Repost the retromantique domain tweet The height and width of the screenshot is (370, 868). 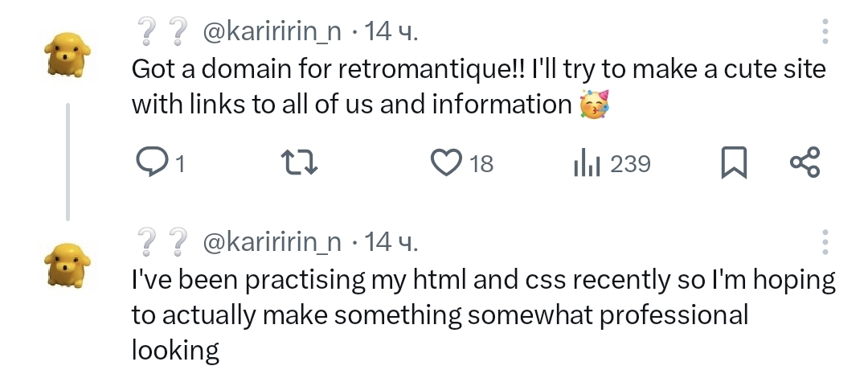point(300,163)
